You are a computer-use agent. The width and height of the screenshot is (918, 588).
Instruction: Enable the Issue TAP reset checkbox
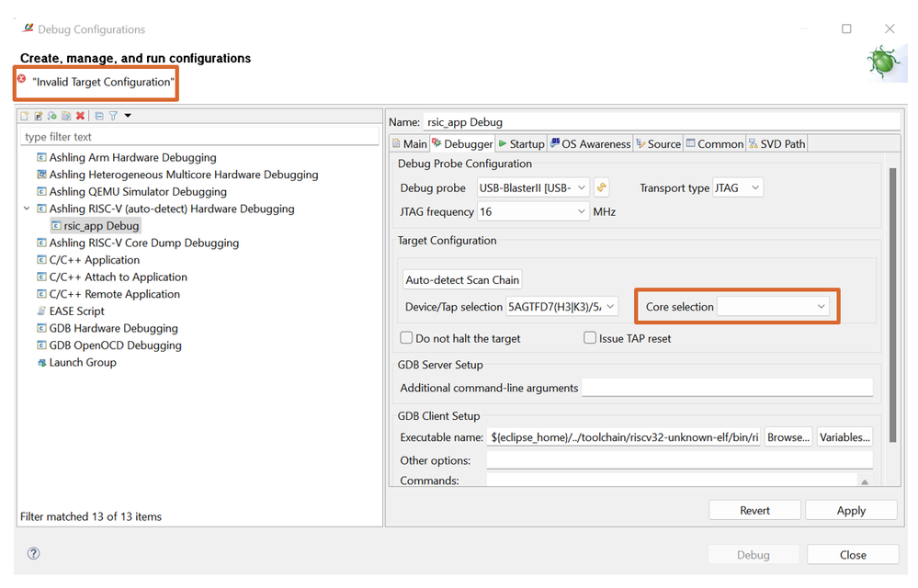click(590, 337)
